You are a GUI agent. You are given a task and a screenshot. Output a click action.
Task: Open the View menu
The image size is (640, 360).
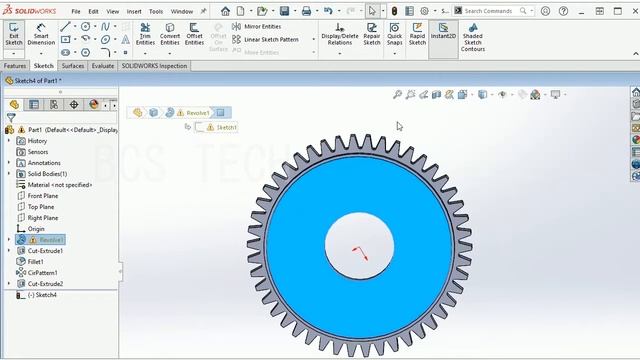(113, 11)
